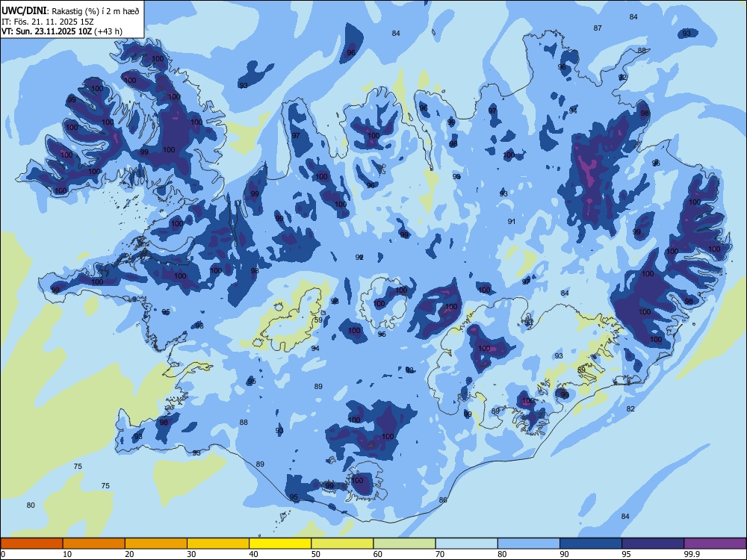Screen dimensions: 747x560
Task: Click the 'VT: Sun. 23.11.2025 10Z (+43 h)' line
Action: (62, 31)
